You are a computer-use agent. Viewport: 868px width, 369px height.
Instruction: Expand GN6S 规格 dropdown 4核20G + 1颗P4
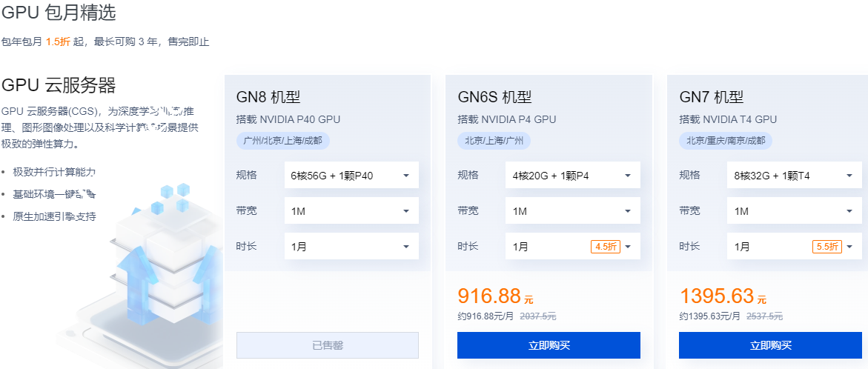pos(572,176)
